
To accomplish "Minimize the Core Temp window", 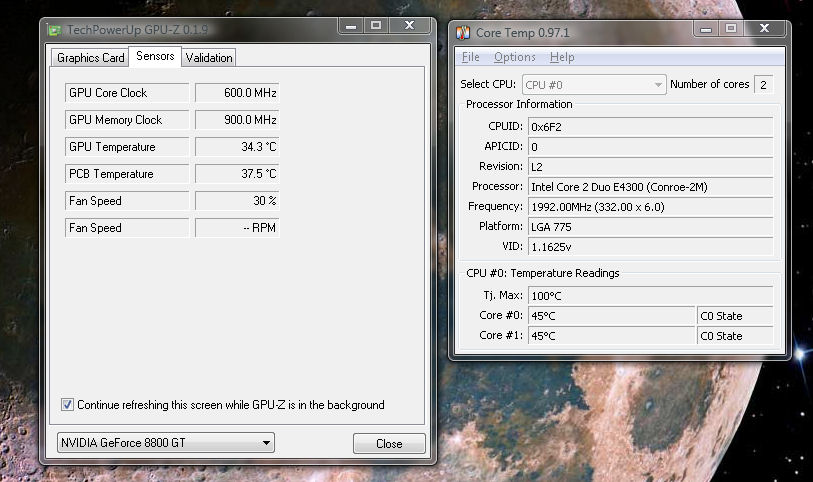I will [706, 29].
